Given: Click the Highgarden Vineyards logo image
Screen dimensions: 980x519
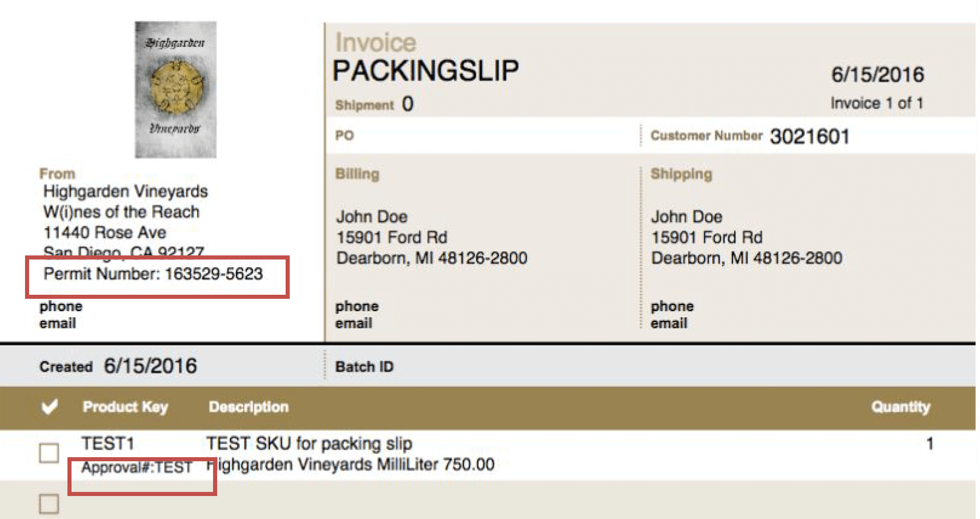Looking at the screenshot, I should pyautogui.click(x=175, y=89).
